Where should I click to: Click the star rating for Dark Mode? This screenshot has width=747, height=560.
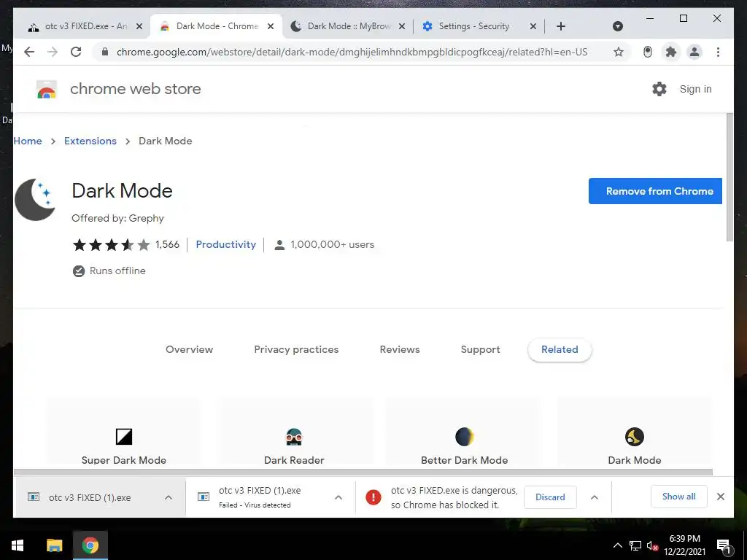click(x=111, y=245)
